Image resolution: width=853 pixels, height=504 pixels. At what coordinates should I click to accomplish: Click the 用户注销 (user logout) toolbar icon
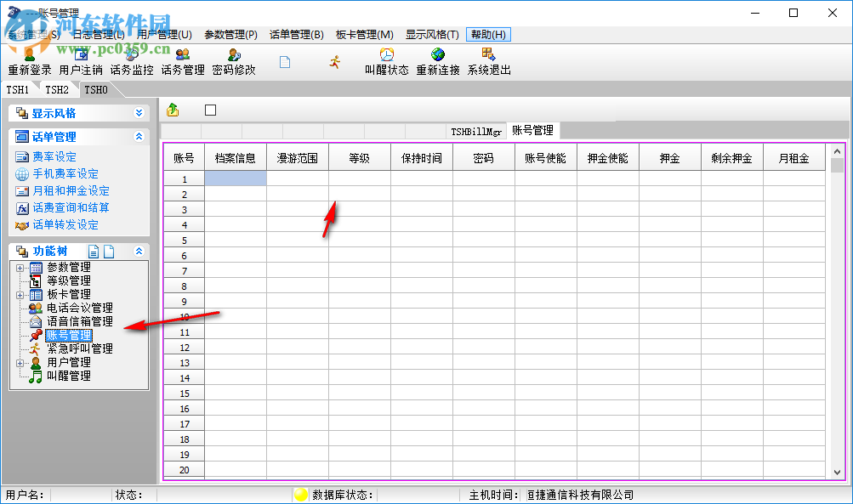(79, 56)
